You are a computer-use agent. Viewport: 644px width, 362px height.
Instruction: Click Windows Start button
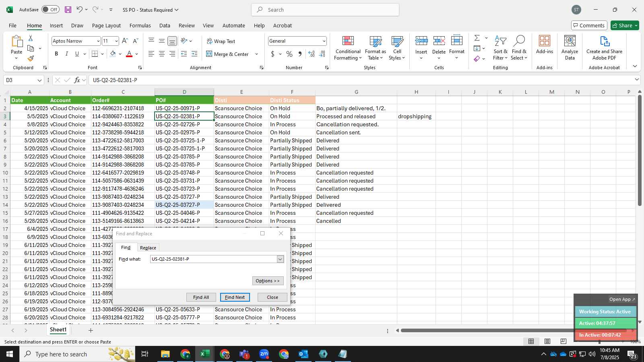(10, 354)
